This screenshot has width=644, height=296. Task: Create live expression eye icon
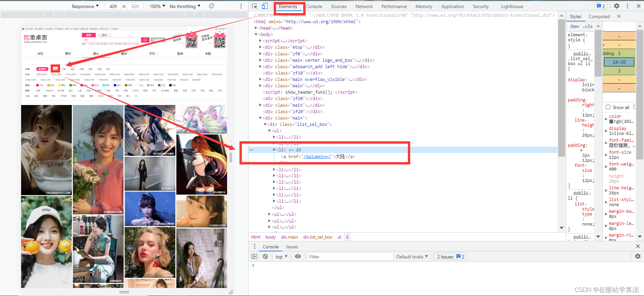tap(298, 256)
